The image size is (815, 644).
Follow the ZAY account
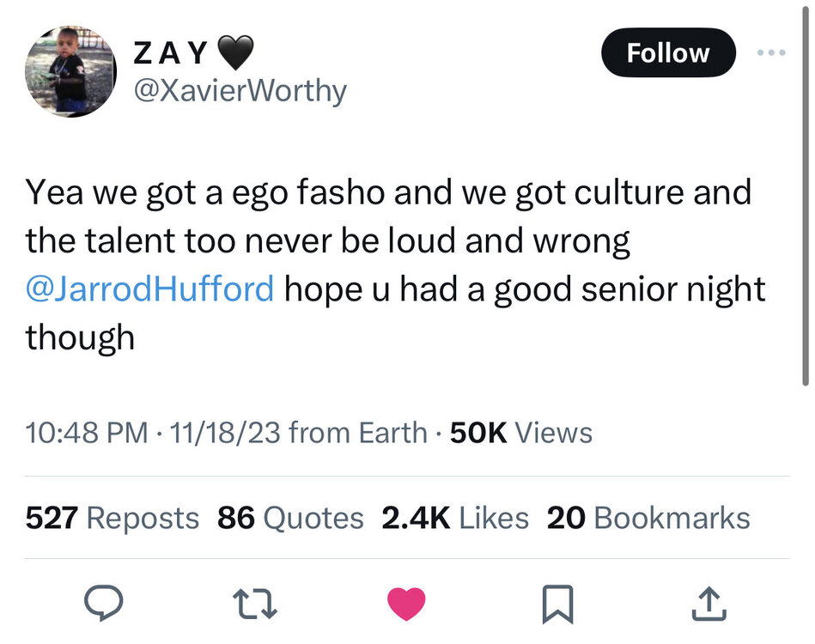pos(668,53)
